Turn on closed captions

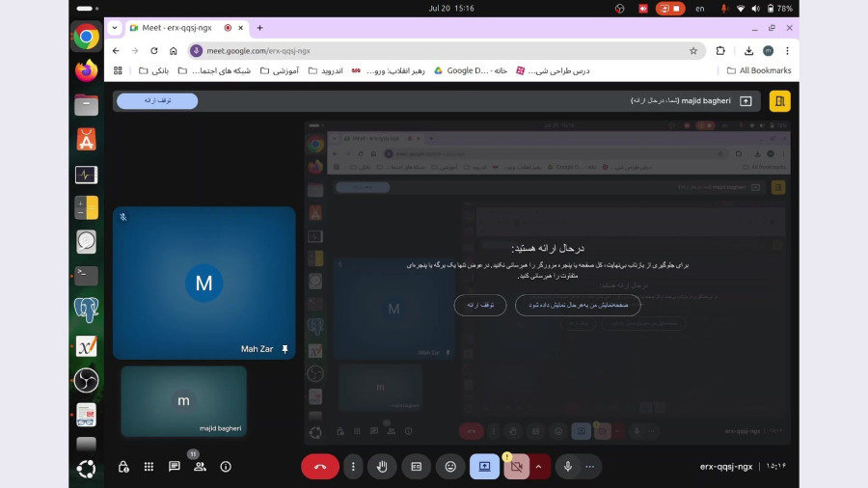417,467
